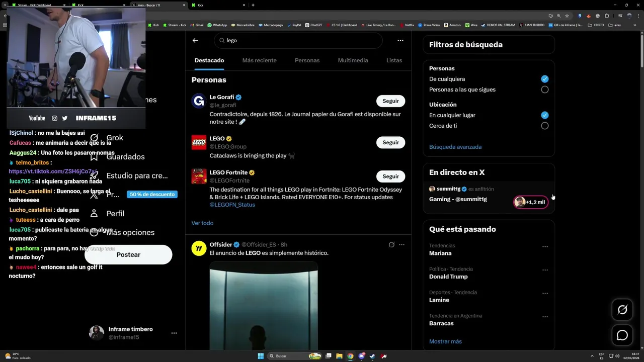Follow LEGO with Seguir button
Image resolution: width=644 pixels, height=362 pixels.
390,142
